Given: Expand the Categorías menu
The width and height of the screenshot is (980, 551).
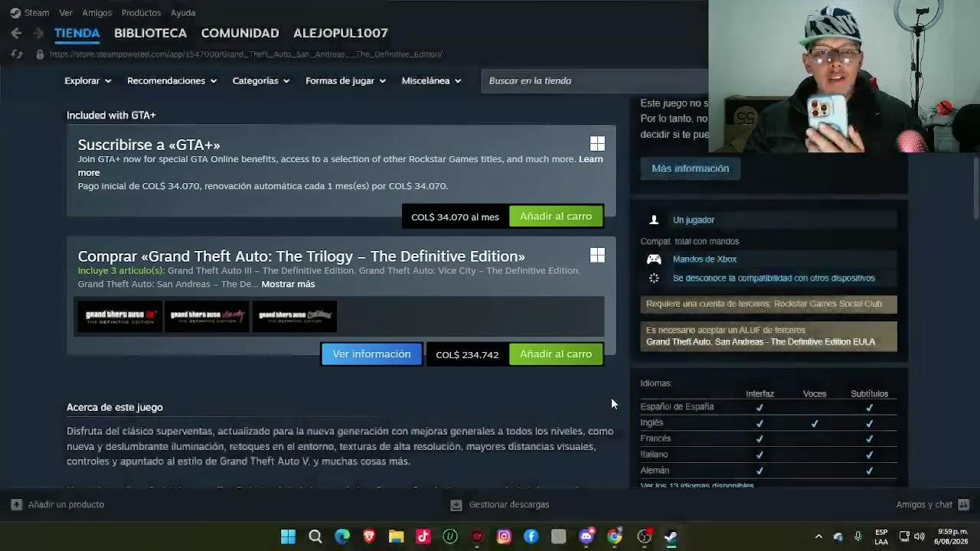Looking at the screenshot, I should pos(261,80).
